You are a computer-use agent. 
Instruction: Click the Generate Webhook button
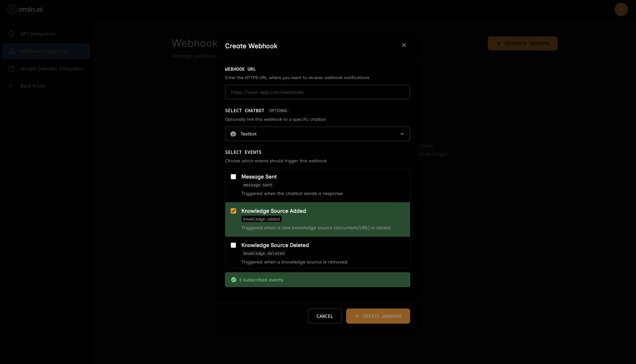point(522,43)
